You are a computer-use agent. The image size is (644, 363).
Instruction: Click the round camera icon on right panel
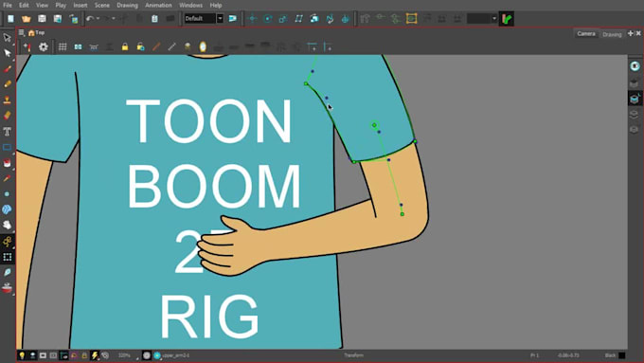[635, 66]
